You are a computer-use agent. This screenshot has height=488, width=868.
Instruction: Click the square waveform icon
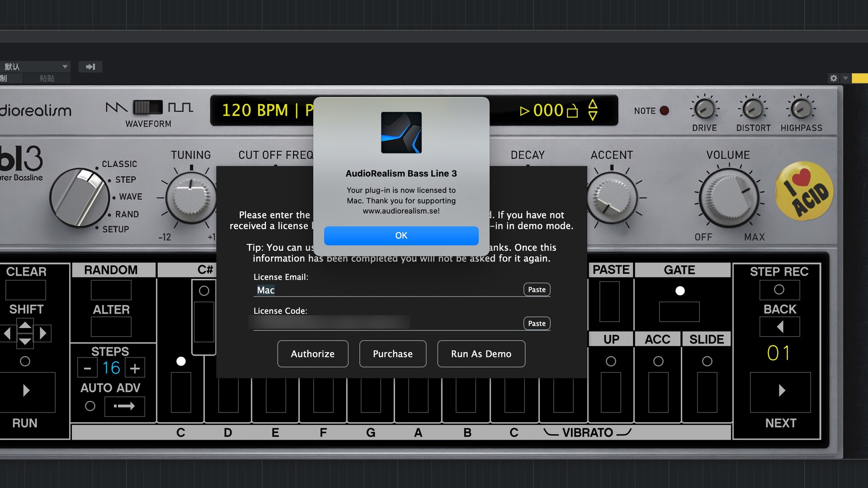coord(180,108)
